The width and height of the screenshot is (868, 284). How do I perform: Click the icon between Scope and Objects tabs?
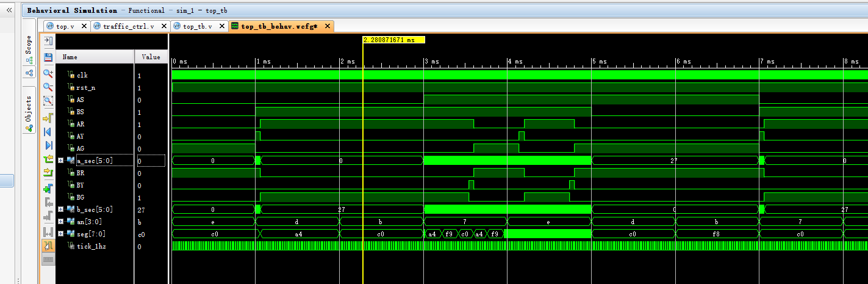(29, 73)
